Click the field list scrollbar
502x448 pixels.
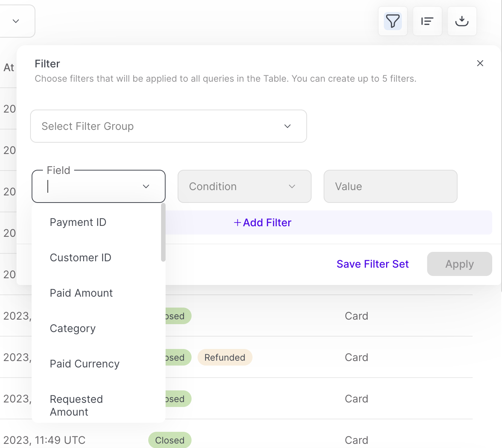(x=163, y=233)
